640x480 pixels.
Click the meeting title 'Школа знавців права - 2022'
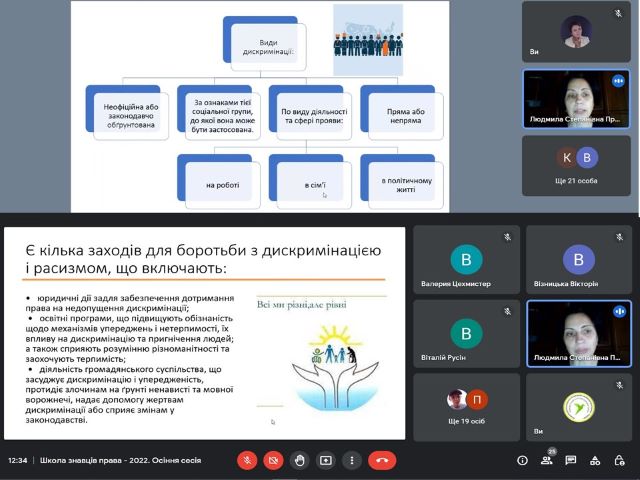[x=120, y=460]
